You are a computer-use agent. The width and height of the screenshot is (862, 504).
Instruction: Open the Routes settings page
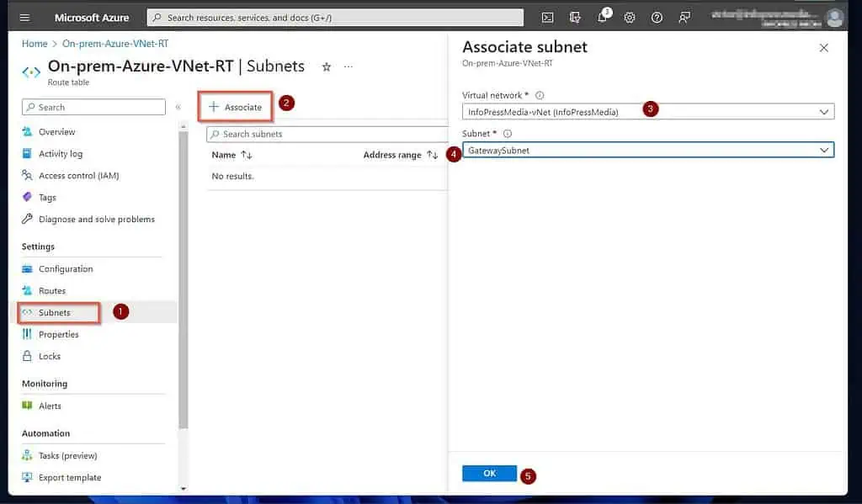coord(52,291)
